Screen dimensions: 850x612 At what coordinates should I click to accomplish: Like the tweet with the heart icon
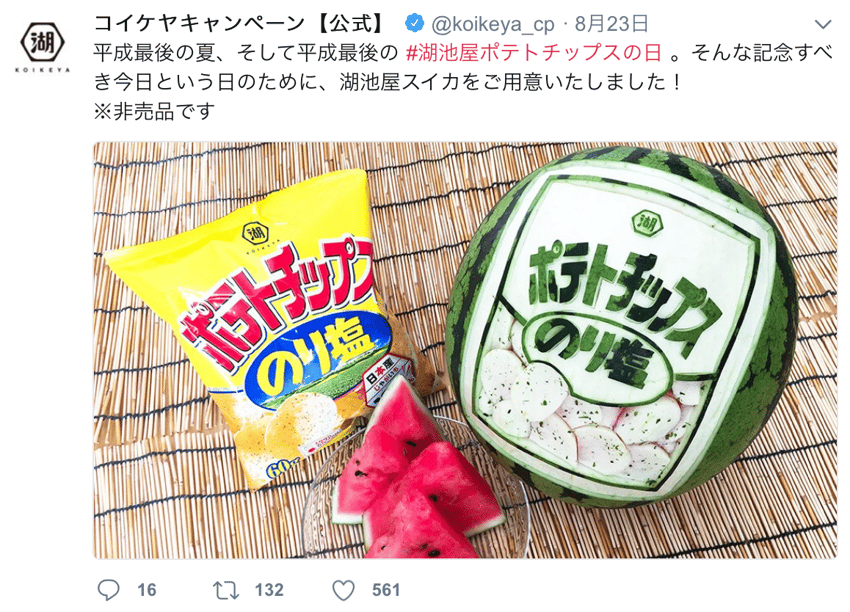point(343,590)
